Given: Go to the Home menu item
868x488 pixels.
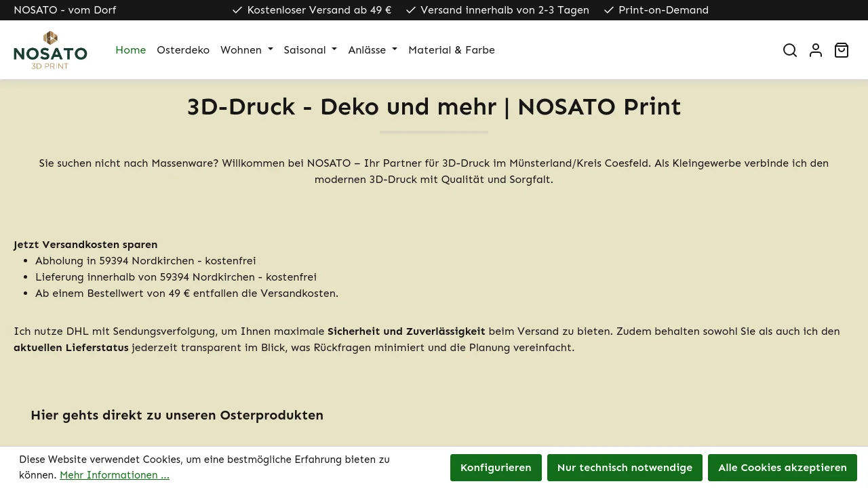Looking at the screenshot, I should 130,50.
